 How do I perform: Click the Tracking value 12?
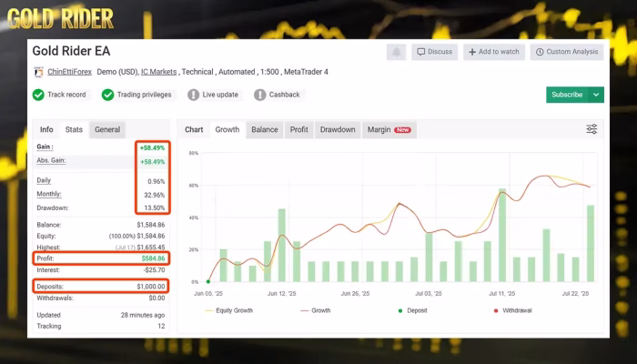tap(161, 326)
